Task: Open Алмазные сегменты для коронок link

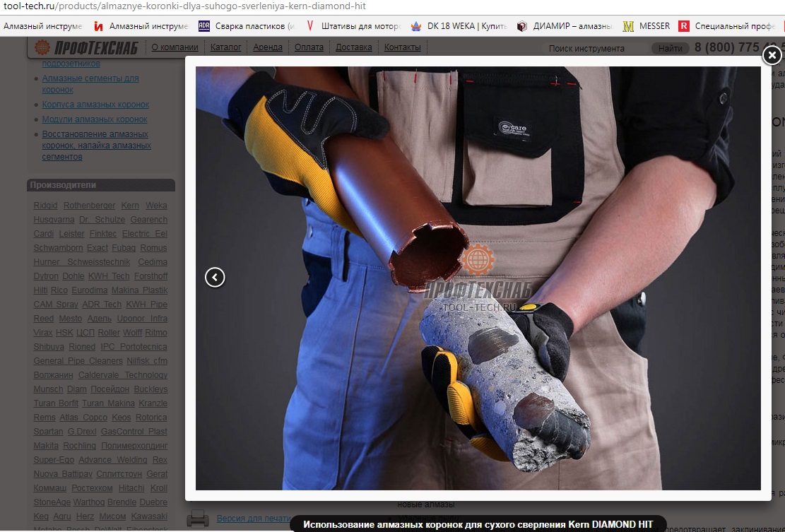Action: pyautogui.click(x=90, y=84)
